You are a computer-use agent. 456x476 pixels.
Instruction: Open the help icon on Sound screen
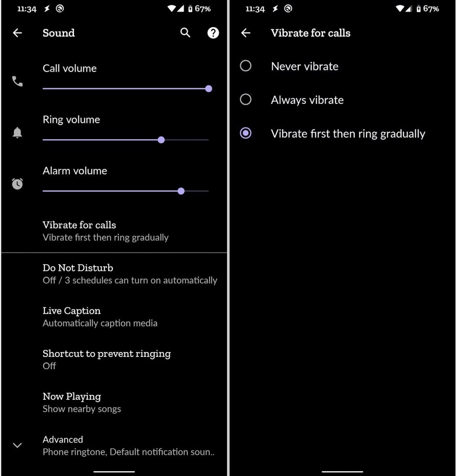coord(213,33)
